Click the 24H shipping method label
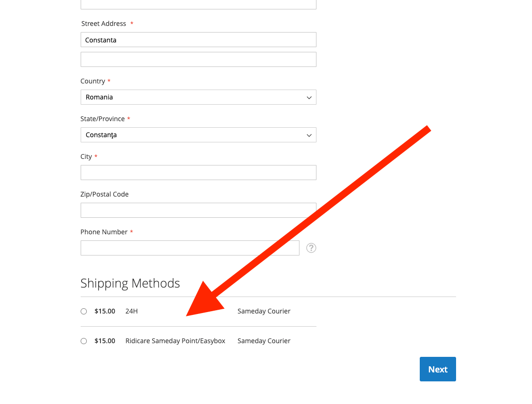Viewport: 532px width, 404px height. 132,311
